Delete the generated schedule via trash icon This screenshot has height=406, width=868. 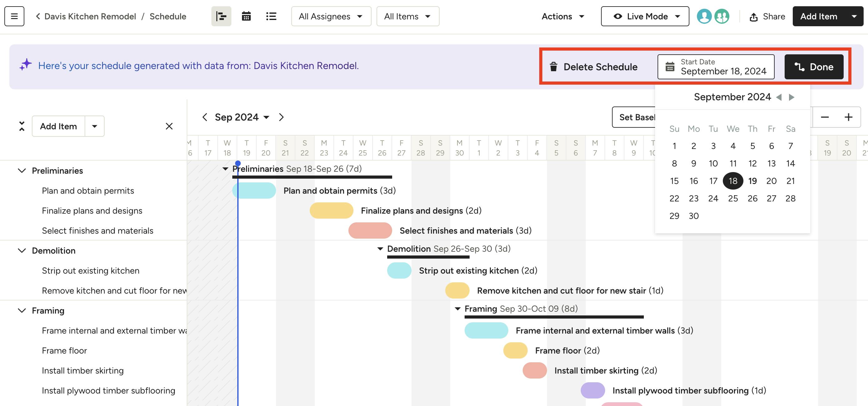pos(554,67)
